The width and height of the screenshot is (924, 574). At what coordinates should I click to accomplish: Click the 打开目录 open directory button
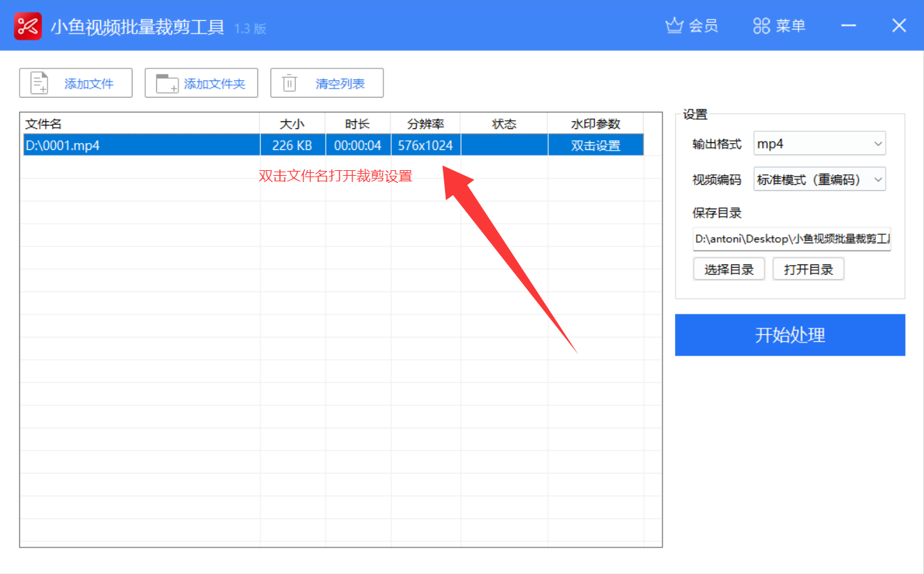[x=808, y=269]
